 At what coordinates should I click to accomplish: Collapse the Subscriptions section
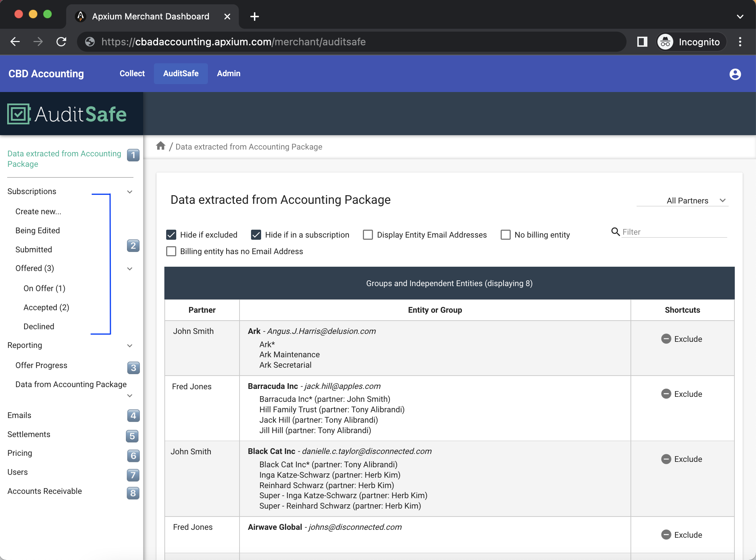(129, 191)
